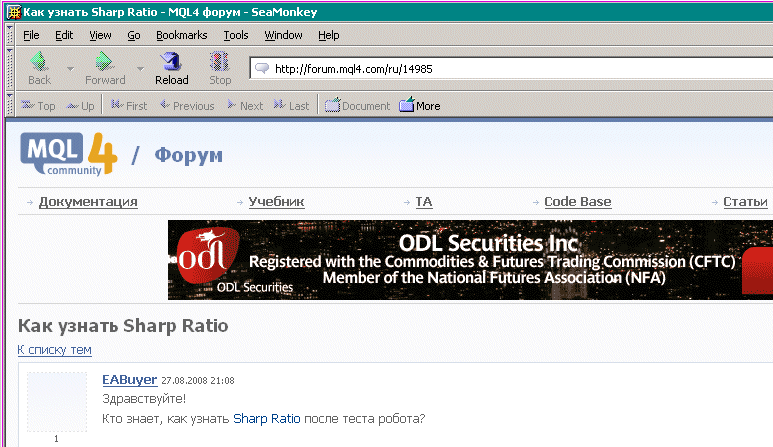
Task: Open the Document link bar menu
Action: tap(358, 105)
